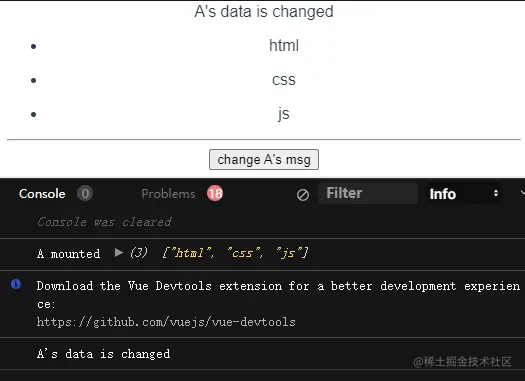Click the blue info icon beside Vue Devtools message

coord(16,284)
